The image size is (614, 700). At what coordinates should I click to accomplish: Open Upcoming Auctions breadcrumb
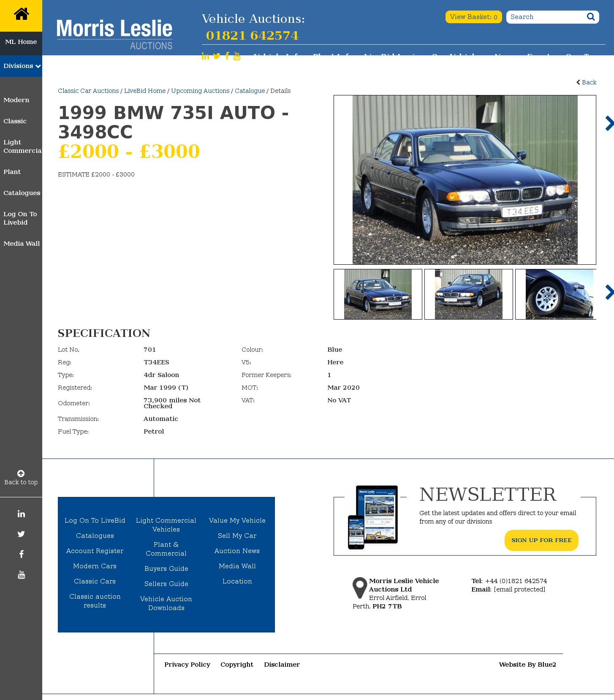[200, 91]
